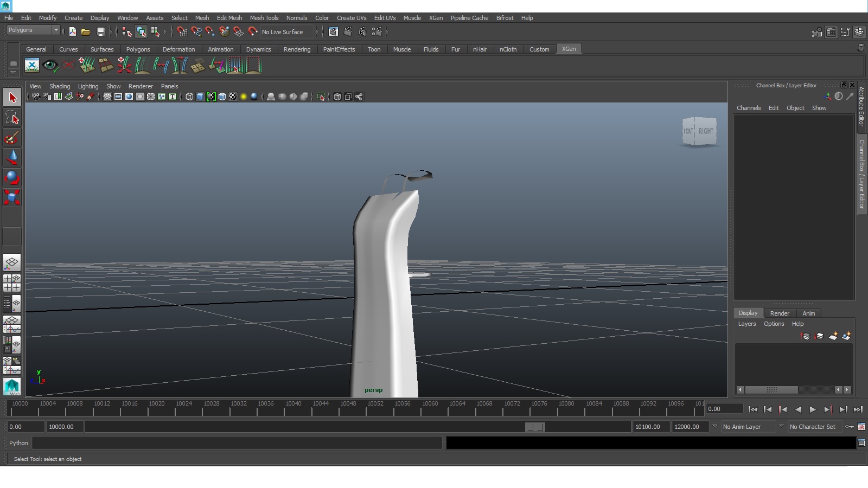The image size is (868, 488).
Task: Toggle use all lights bulb icon
Action: (244, 97)
